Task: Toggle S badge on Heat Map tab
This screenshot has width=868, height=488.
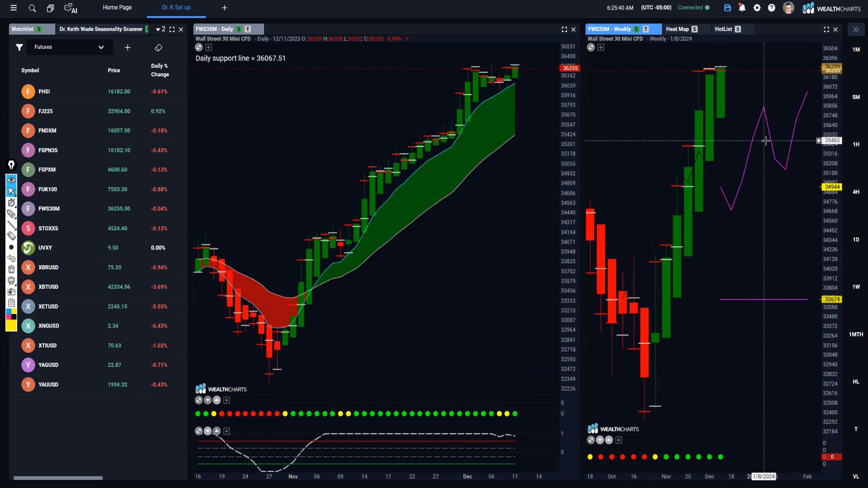Action: point(695,29)
